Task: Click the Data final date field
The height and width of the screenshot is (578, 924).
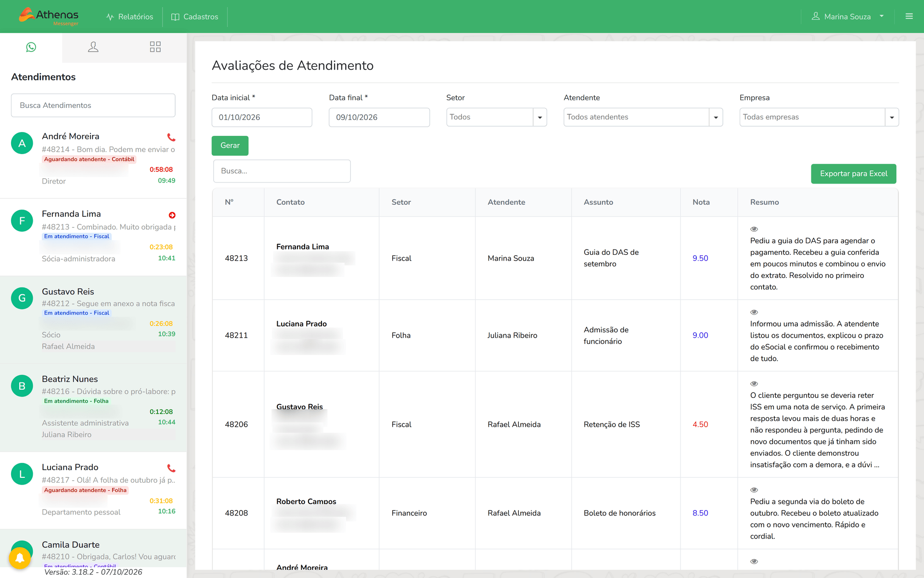Action: click(379, 118)
